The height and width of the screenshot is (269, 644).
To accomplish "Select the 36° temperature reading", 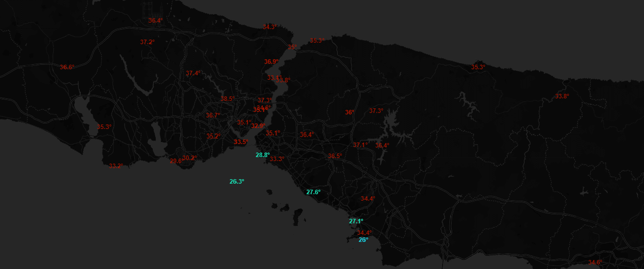I will [x=350, y=112].
